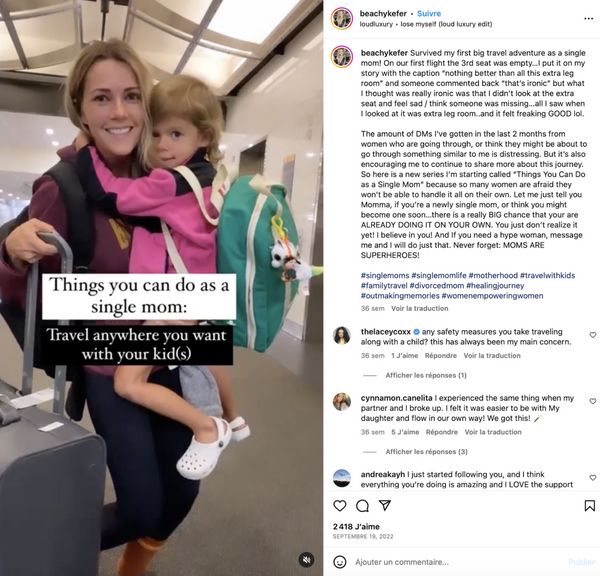Viewport: 600px width, 576px height.
Task: Share the post with the paper plane icon
Action: (385, 505)
